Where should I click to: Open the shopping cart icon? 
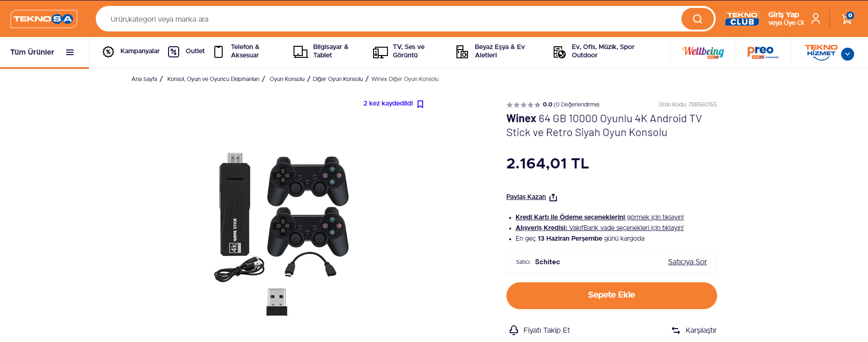click(847, 19)
